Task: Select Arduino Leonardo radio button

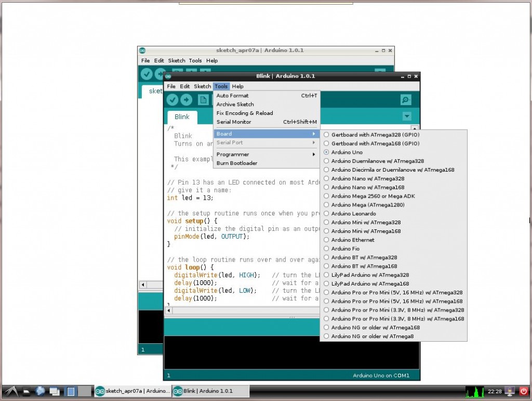Action: (353, 214)
